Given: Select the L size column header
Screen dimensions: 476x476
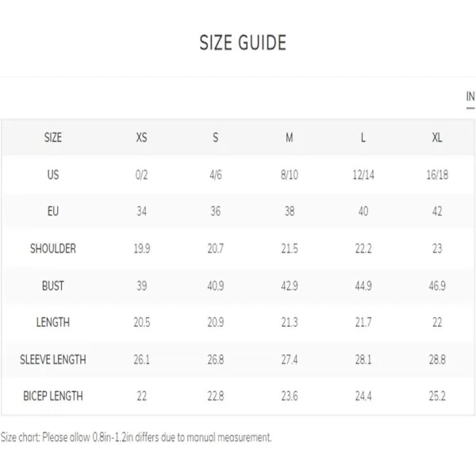Looking at the screenshot, I should tap(363, 137).
